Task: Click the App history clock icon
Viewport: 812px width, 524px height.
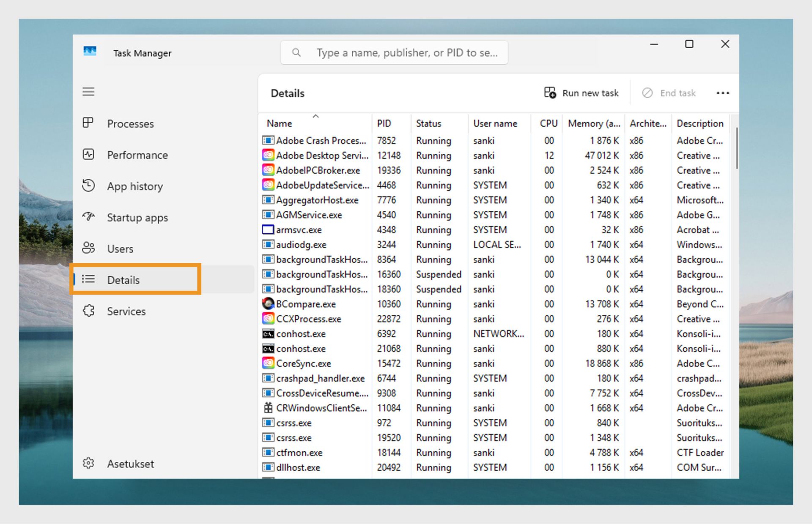Action: [88, 186]
